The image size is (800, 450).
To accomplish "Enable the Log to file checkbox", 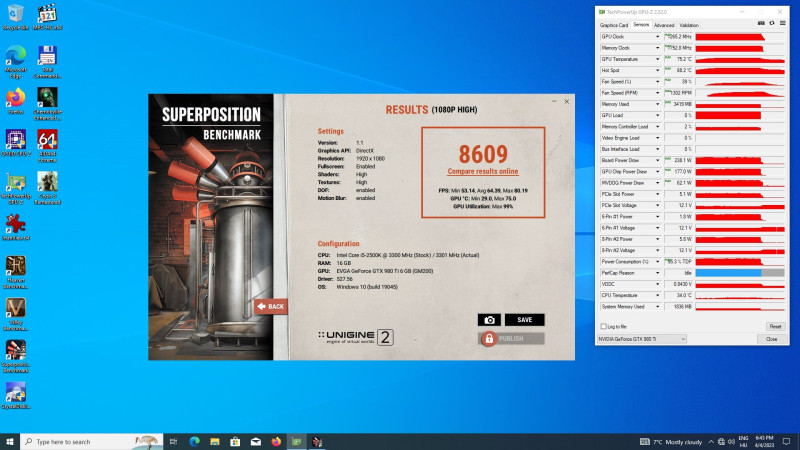I will (604, 327).
